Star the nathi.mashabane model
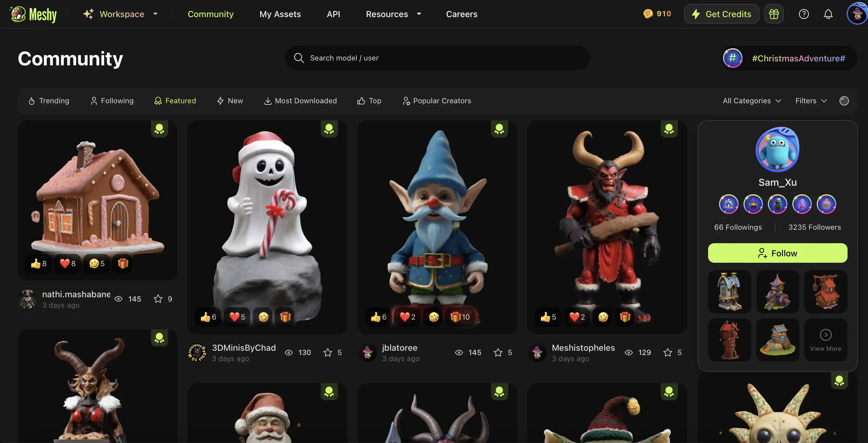The width and height of the screenshot is (868, 443). 158,299
